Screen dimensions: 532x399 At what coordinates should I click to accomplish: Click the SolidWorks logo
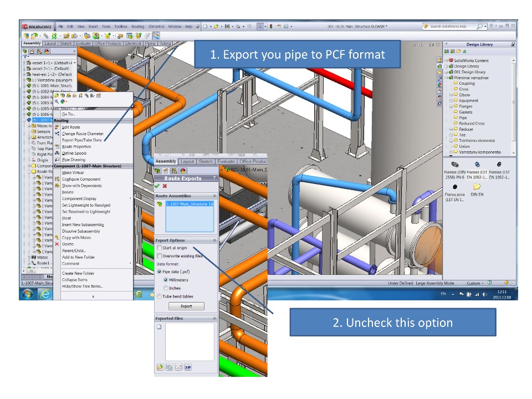coord(37,27)
